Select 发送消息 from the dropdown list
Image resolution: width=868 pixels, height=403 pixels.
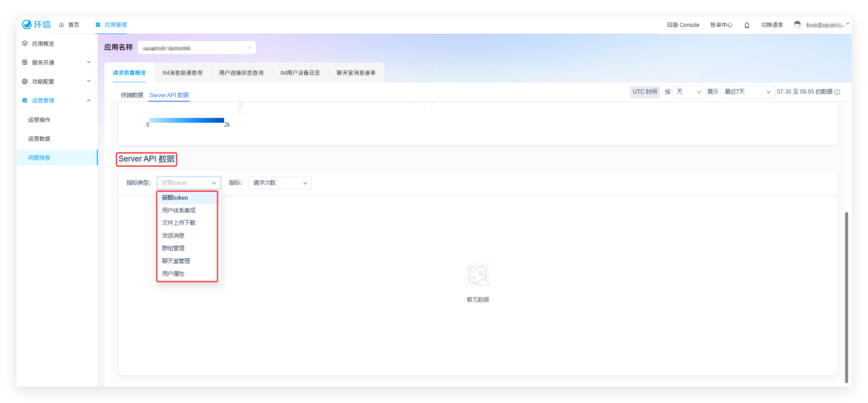tap(173, 235)
